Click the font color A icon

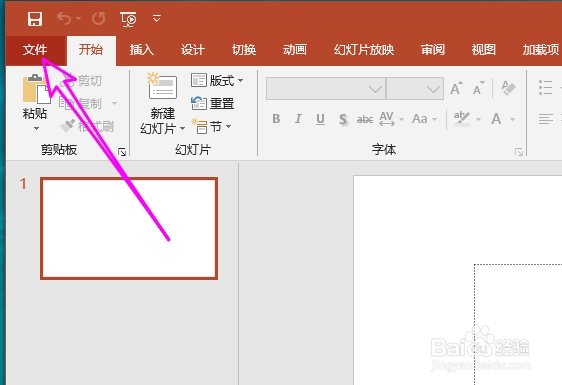[496, 119]
